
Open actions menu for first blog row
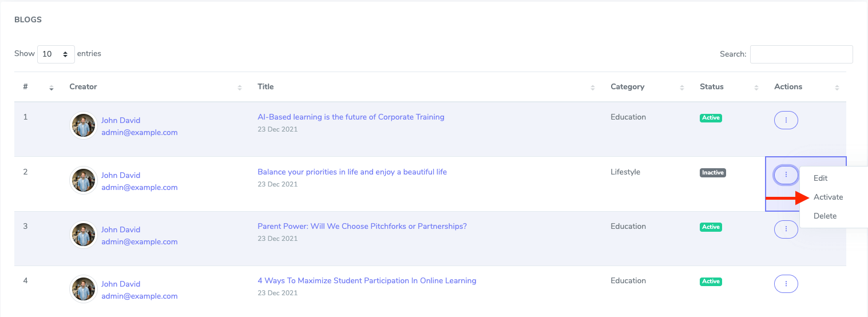click(786, 120)
